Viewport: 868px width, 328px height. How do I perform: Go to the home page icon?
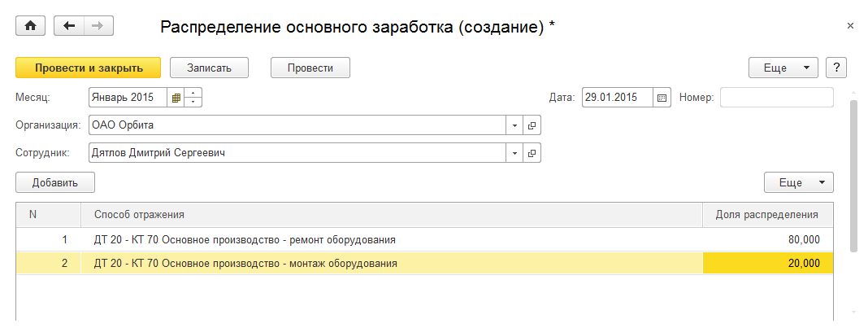pyautogui.click(x=31, y=26)
